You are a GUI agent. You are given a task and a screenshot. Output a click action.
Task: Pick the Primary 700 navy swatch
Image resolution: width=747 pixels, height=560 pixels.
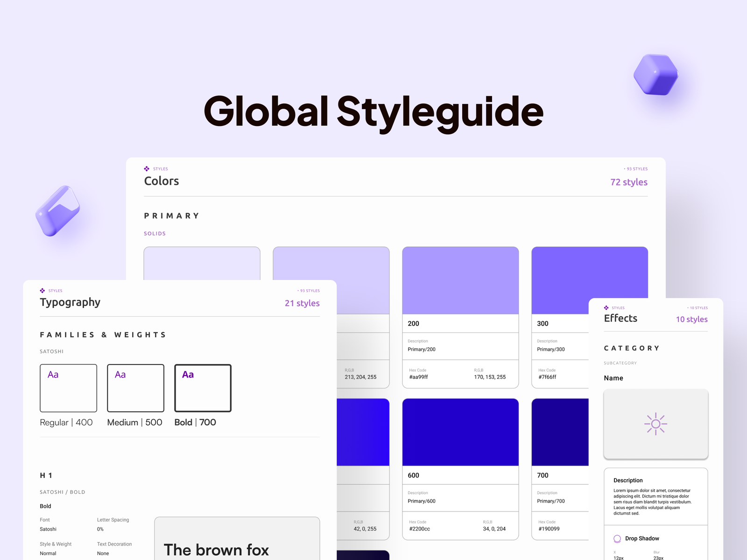(x=560, y=432)
